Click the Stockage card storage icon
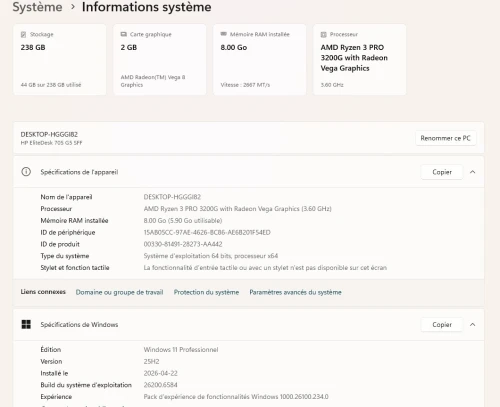 point(23,34)
